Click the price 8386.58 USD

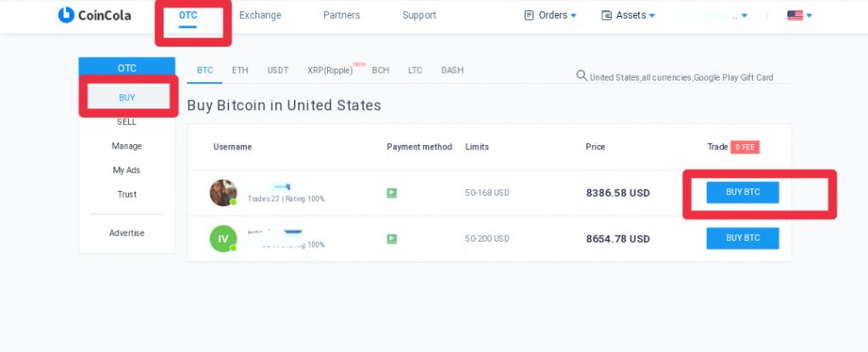click(x=618, y=193)
